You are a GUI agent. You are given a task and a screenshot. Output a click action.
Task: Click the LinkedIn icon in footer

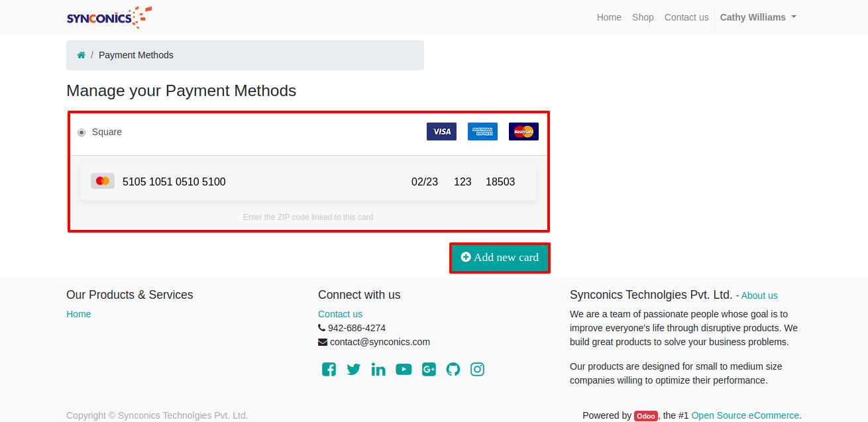pos(378,370)
